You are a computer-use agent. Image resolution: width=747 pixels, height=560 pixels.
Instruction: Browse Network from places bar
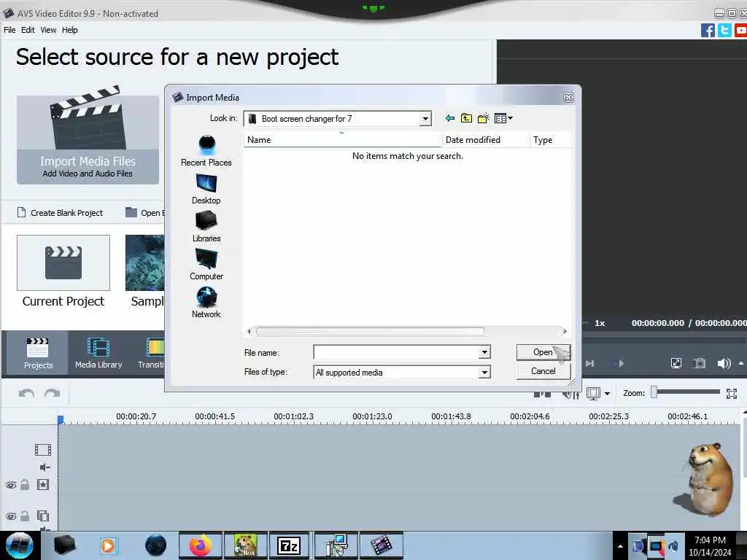(x=206, y=303)
